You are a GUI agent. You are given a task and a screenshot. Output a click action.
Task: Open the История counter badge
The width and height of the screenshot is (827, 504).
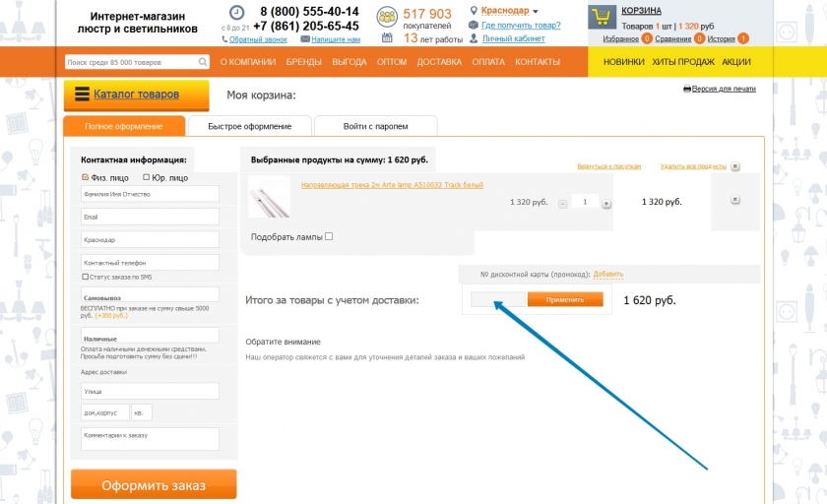coord(742,38)
